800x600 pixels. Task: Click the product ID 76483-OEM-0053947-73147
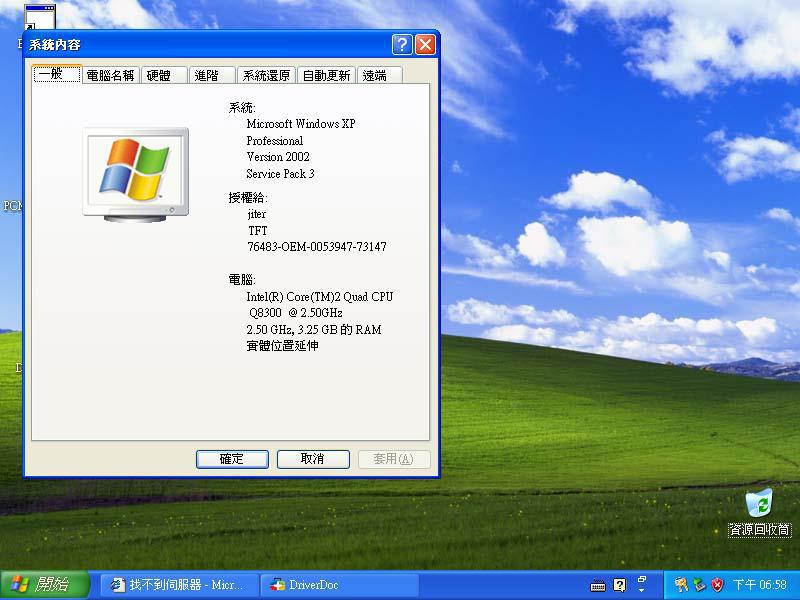317,247
